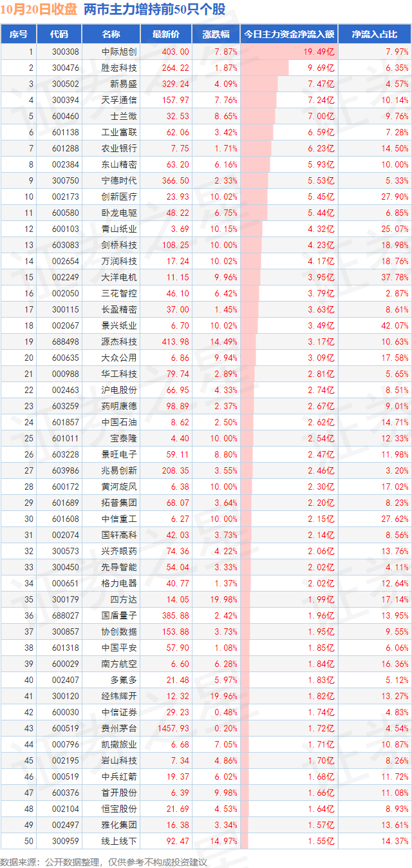The image size is (412, 868).
Task: Select stock name 先导智能
Action: 119,567
